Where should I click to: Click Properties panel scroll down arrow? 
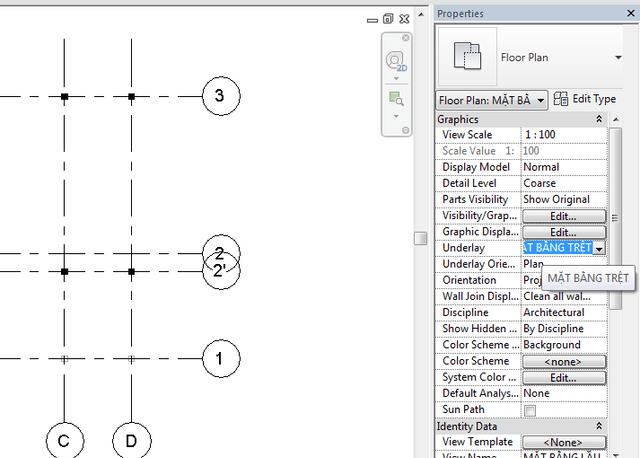tap(616, 454)
